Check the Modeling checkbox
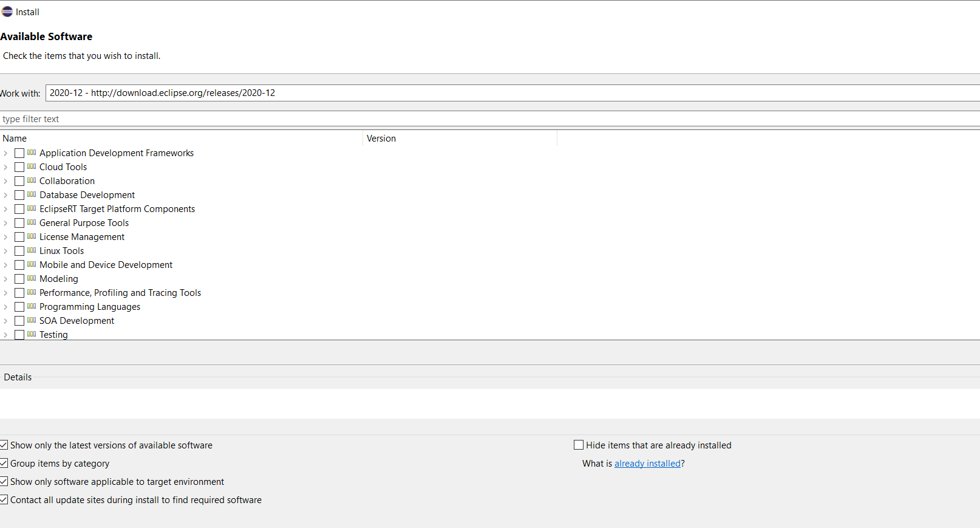The image size is (980, 528). [x=19, y=279]
